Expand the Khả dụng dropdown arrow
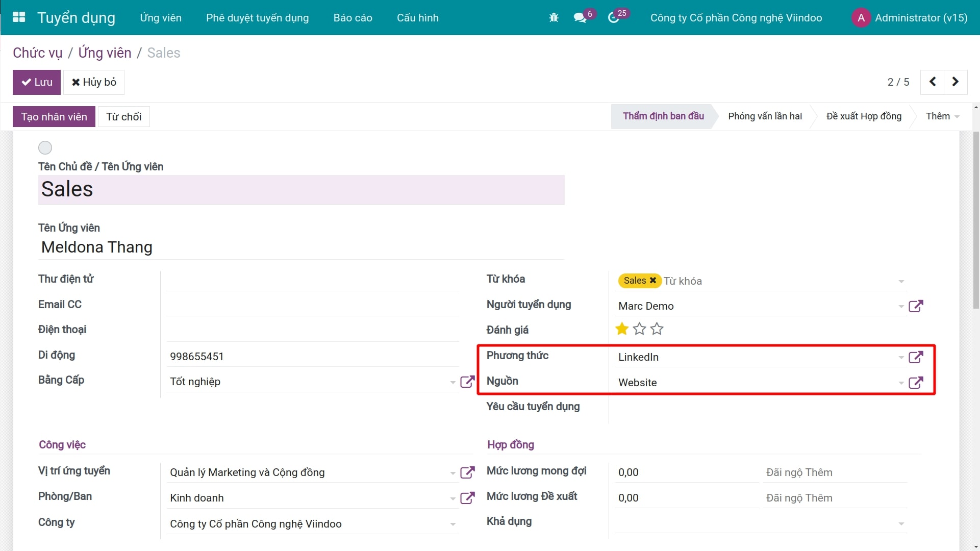The image size is (980, 551). [901, 524]
